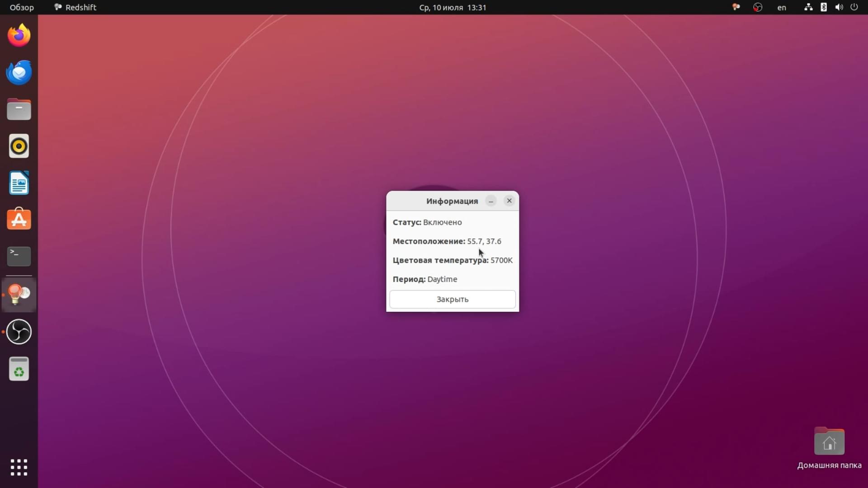This screenshot has height=488, width=868.
Task: Open the network status icon
Action: [x=808, y=7]
